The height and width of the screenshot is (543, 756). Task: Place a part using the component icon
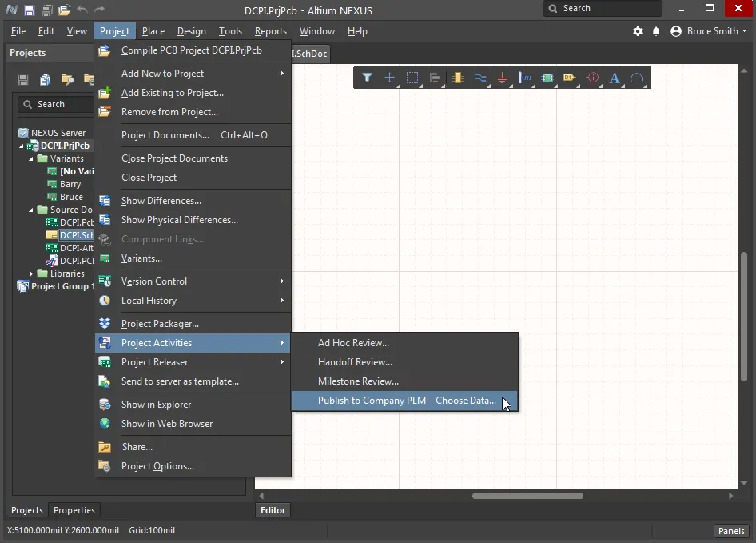tap(458, 78)
